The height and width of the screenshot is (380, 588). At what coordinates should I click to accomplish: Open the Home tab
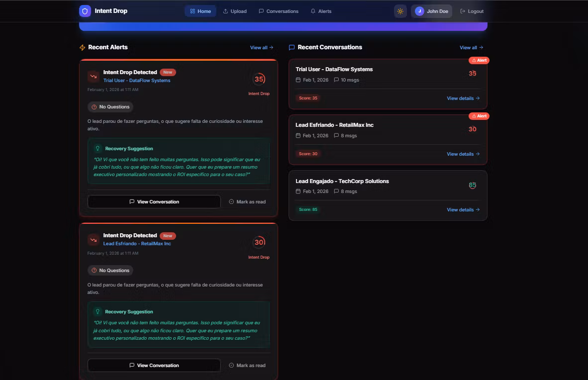click(200, 11)
